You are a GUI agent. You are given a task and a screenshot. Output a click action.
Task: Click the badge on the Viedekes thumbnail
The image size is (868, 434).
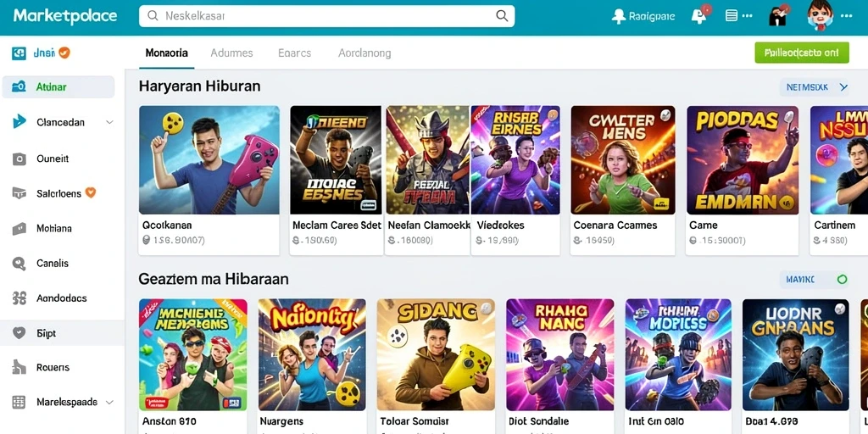[551, 115]
